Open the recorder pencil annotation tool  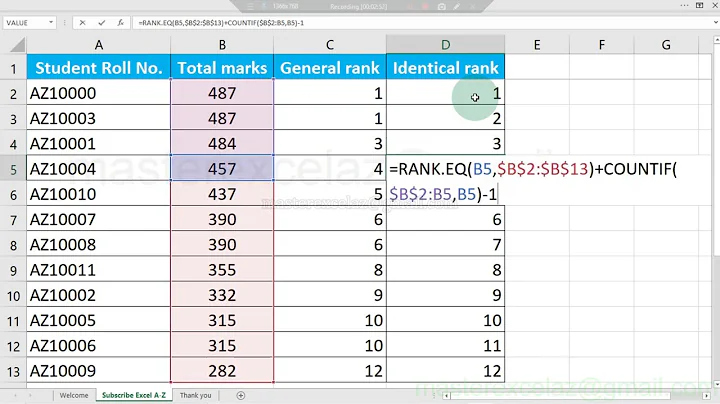click(x=456, y=6)
